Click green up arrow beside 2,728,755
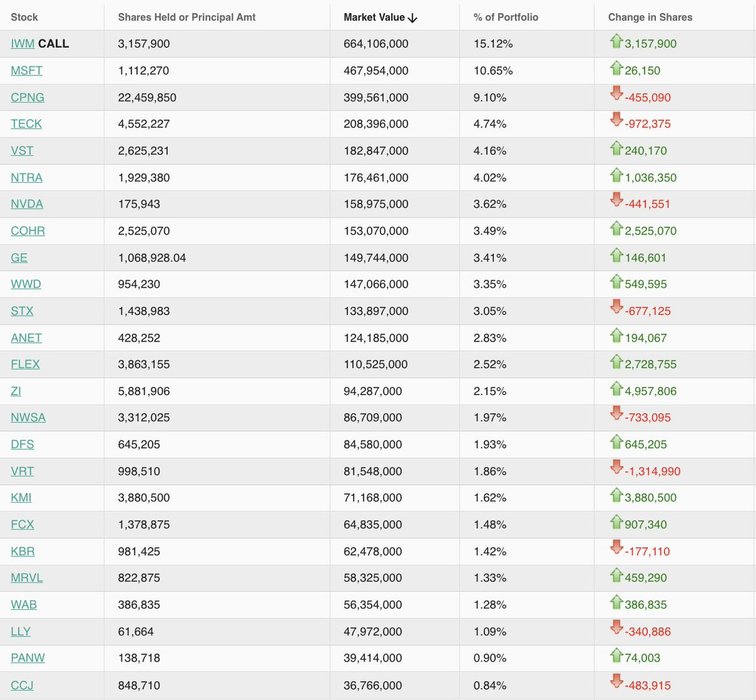This screenshot has width=756, height=700. pyautogui.click(x=616, y=362)
